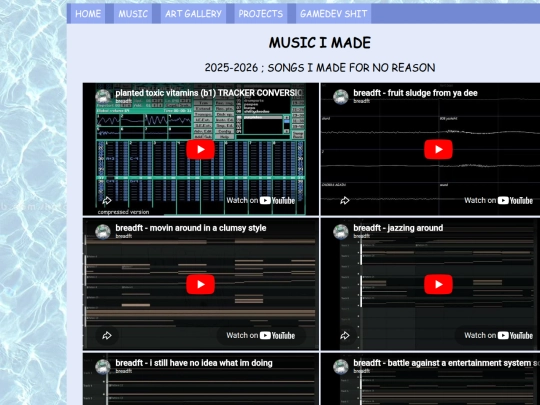
Task: Open channel avatar on i still have no idea video
Action: pyautogui.click(x=103, y=367)
